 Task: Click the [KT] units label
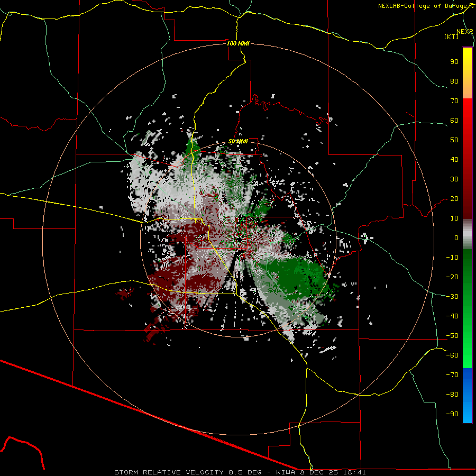coord(452,36)
